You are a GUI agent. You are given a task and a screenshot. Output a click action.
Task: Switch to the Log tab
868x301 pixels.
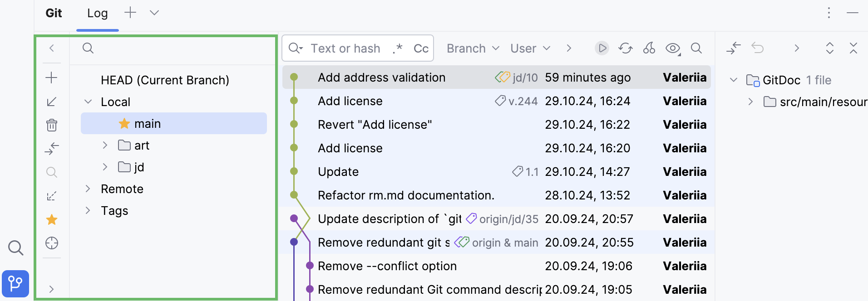[98, 14]
